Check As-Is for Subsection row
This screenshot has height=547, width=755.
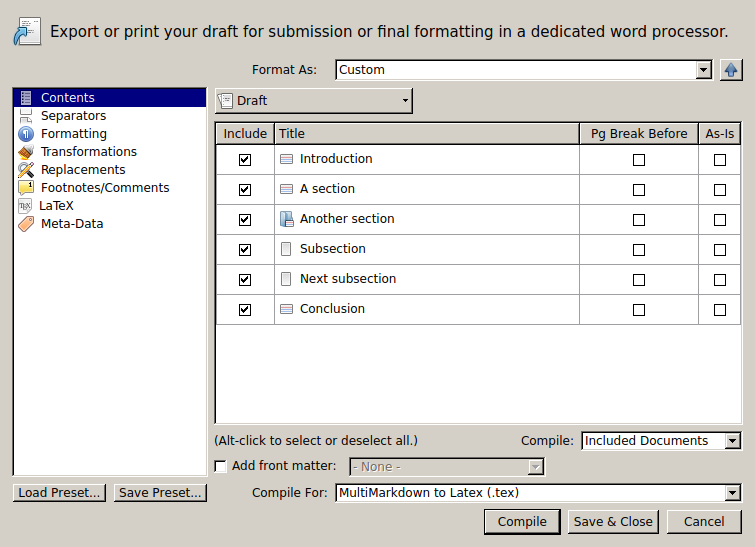click(719, 250)
